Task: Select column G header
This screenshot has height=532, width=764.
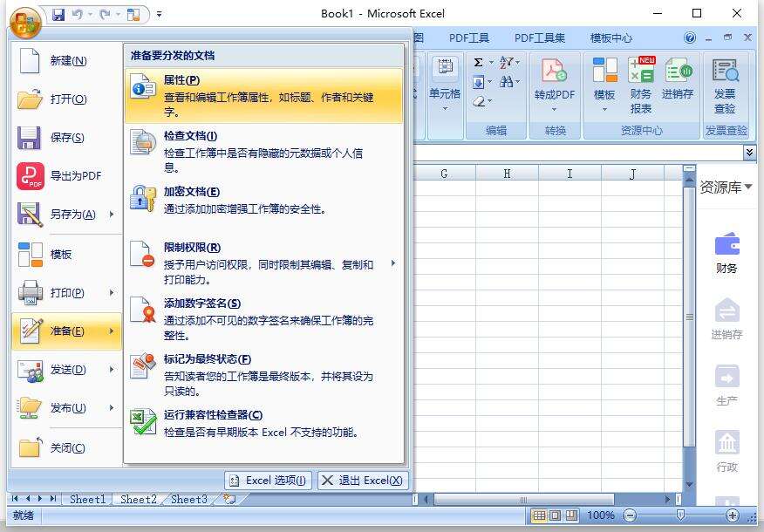Action: 444,174
